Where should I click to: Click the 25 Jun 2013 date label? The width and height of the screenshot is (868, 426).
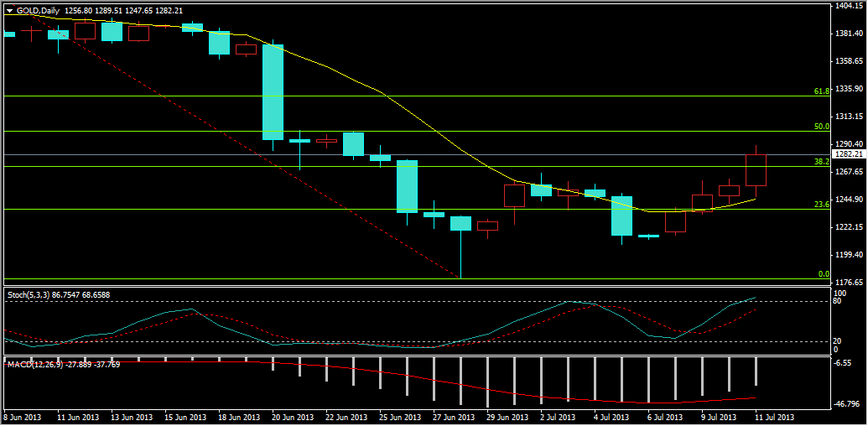pos(401,417)
